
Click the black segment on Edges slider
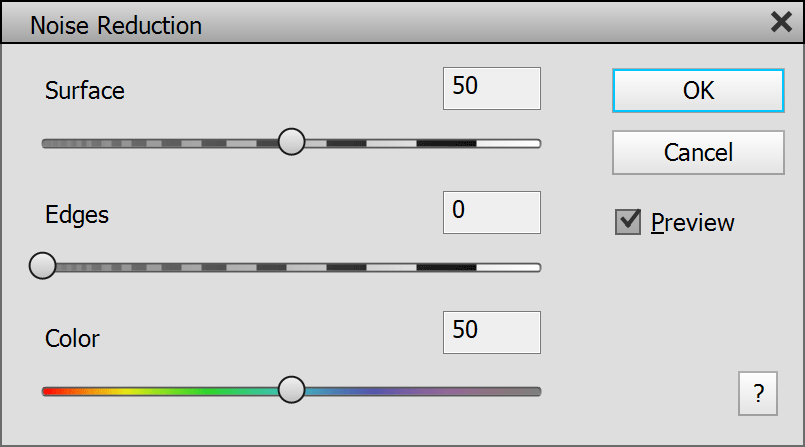point(446,267)
